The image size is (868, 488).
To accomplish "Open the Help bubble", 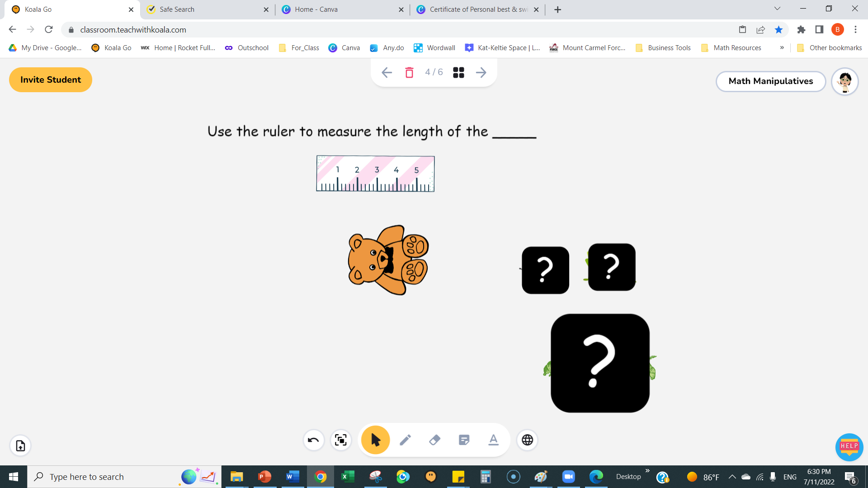I will [x=849, y=447].
